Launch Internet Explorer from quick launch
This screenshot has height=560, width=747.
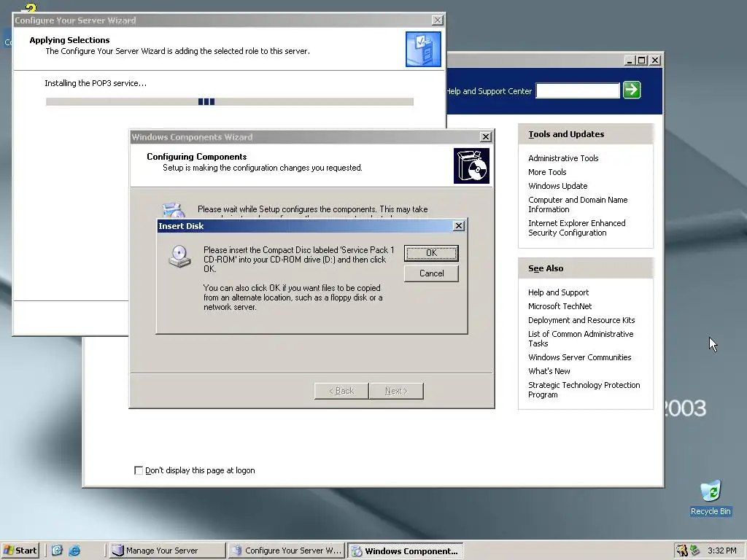(x=74, y=551)
